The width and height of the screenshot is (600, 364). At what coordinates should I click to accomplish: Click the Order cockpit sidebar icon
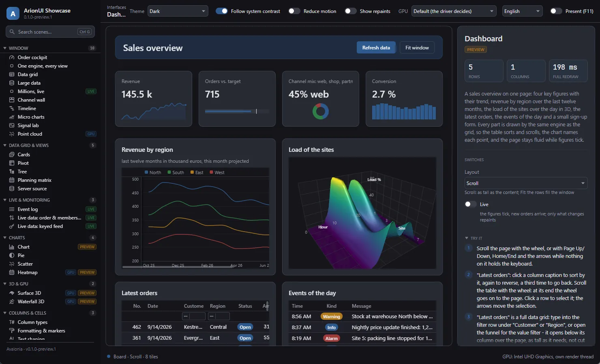click(12, 57)
